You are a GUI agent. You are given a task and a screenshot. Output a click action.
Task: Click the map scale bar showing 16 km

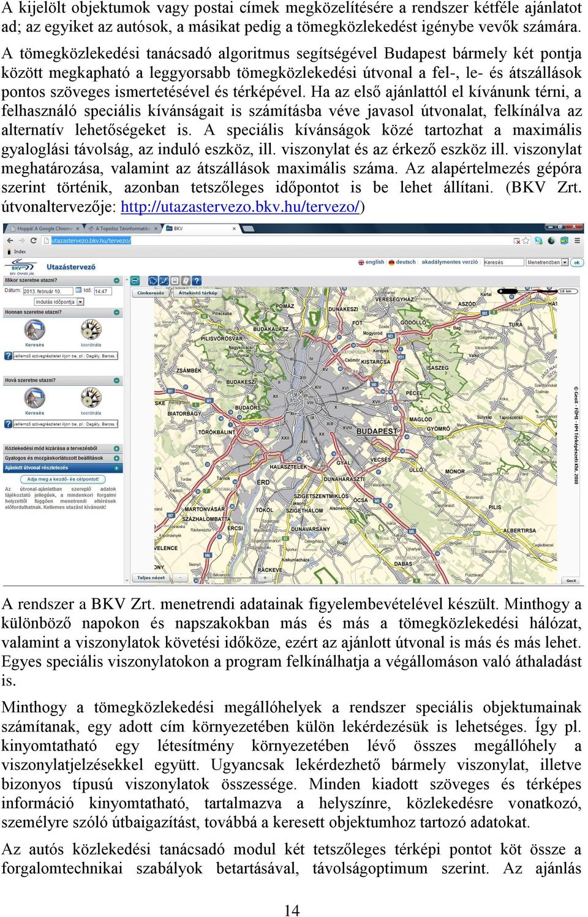(x=538, y=291)
